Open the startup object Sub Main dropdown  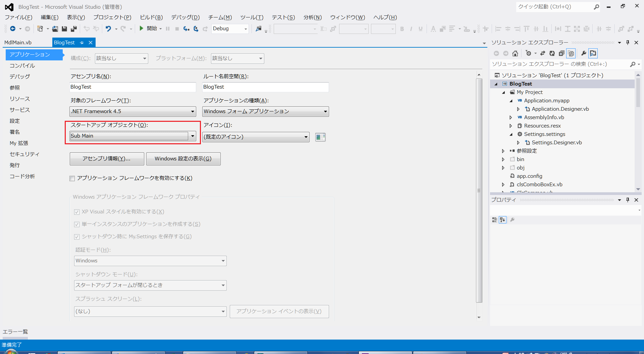pyautogui.click(x=193, y=136)
